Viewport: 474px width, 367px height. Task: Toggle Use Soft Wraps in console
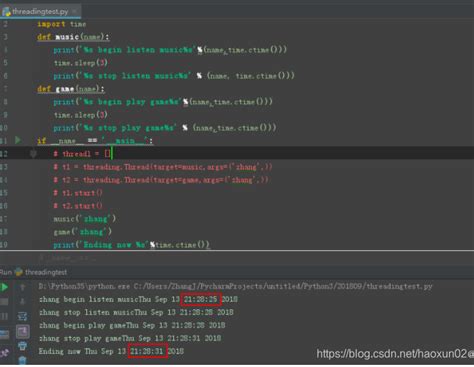coord(23,316)
